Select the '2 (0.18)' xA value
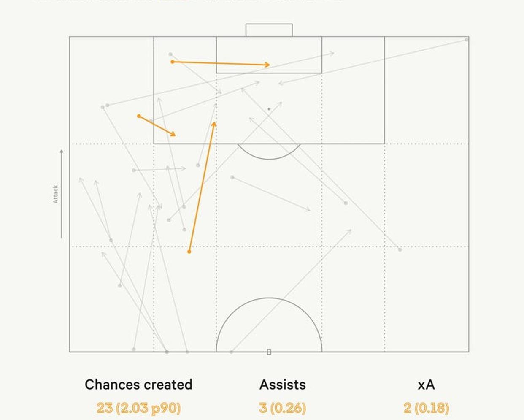Image resolution: width=524 pixels, height=420 pixels. pos(426,408)
